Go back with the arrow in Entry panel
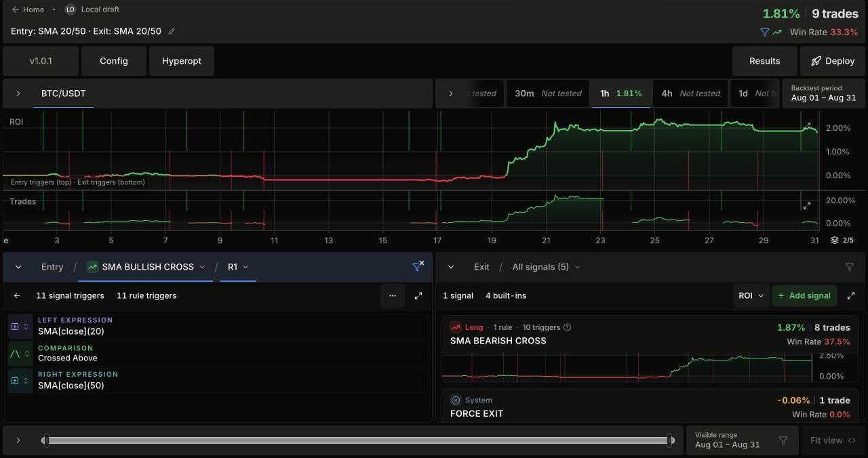 click(17, 295)
